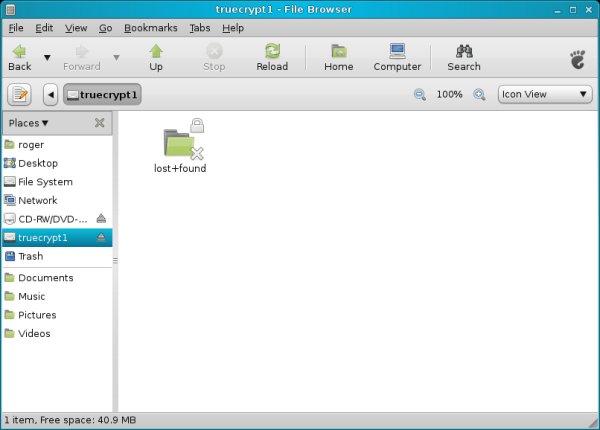Open the Bookmarks menu
Image resolution: width=600 pixels, height=430 pixels.
pos(151,28)
